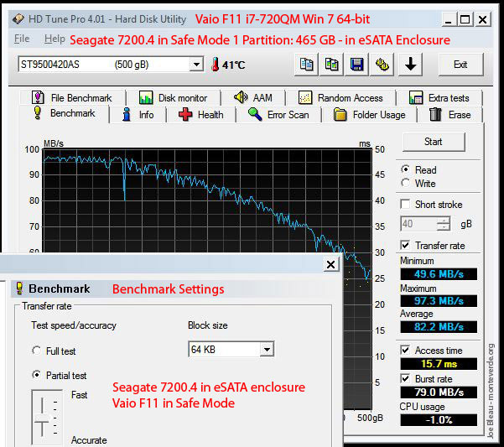Click the Extra tests icon

pos(416,97)
